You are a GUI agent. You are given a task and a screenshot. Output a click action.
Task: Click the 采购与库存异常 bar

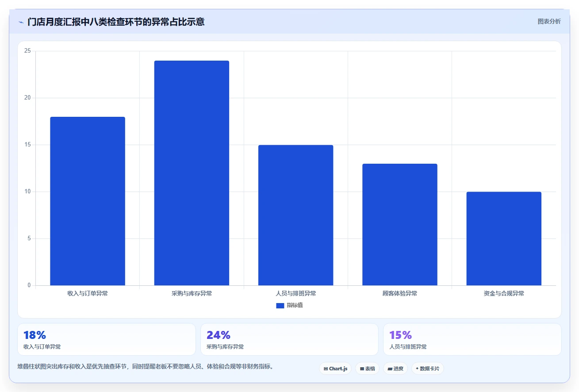coord(192,173)
